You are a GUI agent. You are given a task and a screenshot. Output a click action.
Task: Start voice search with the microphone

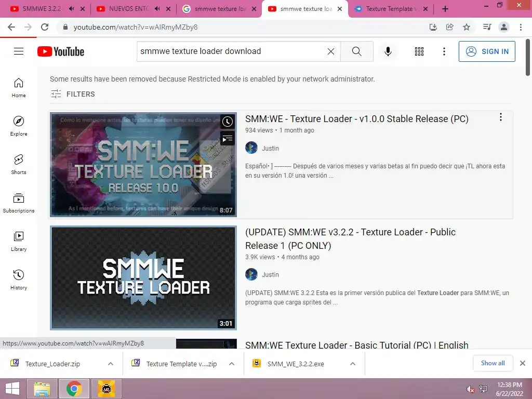pos(388,51)
